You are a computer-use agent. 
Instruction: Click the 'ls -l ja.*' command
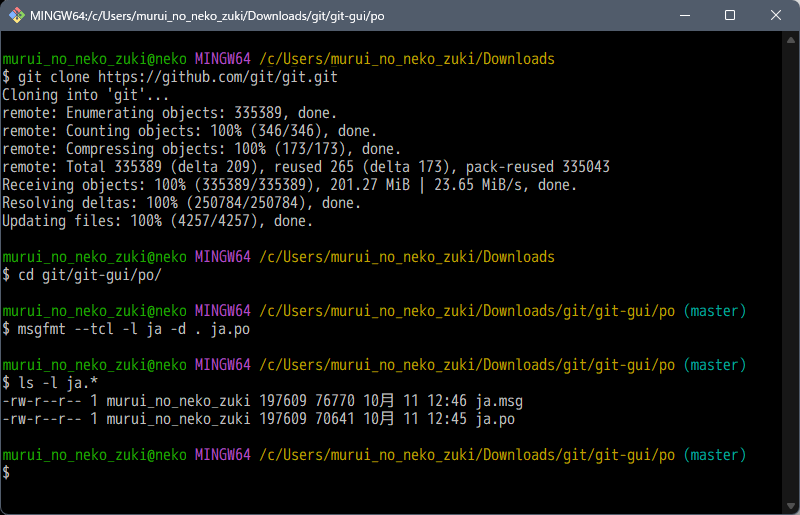[58, 383]
